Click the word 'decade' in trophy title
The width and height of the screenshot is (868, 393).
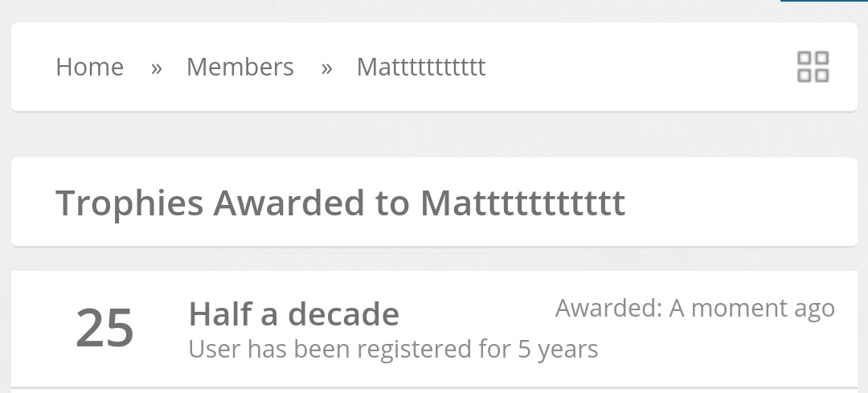pyautogui.click(x=343, y=314)
